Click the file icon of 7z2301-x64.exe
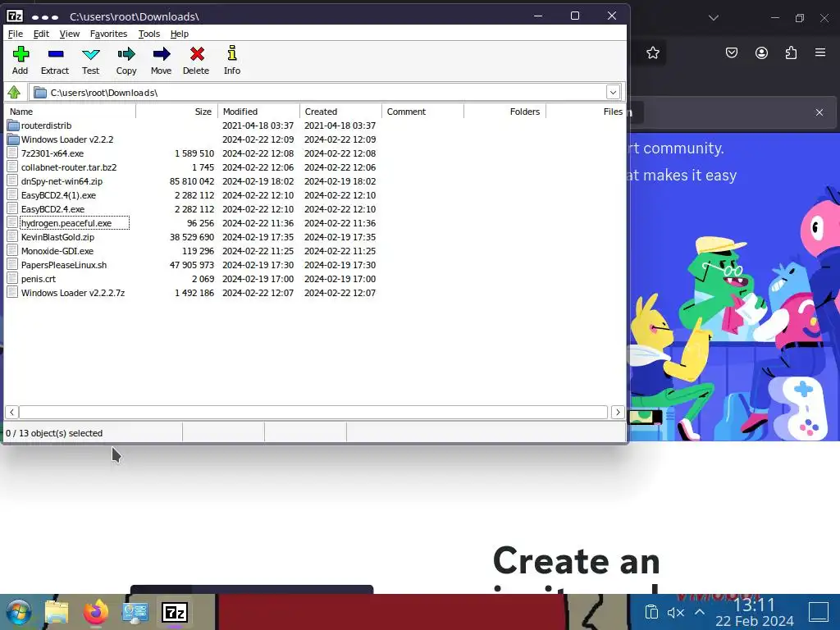 point(13,153)
